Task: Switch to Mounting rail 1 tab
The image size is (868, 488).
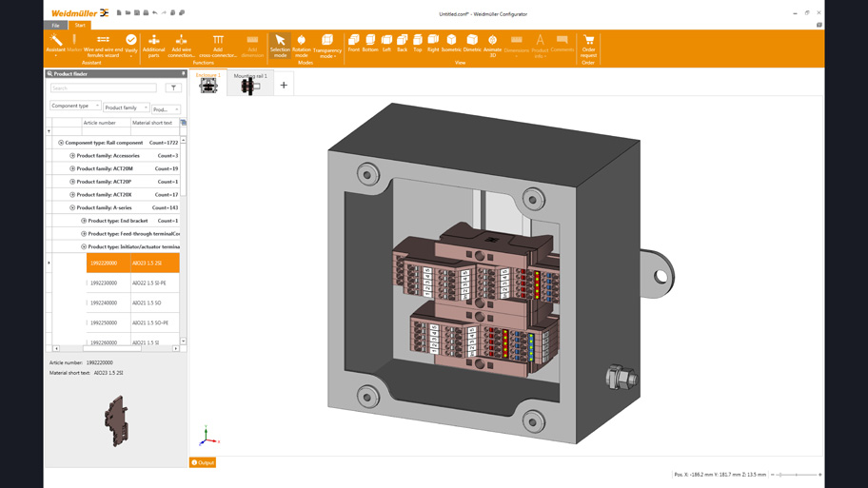Action: pyautogui.click(x=250, y=84)
